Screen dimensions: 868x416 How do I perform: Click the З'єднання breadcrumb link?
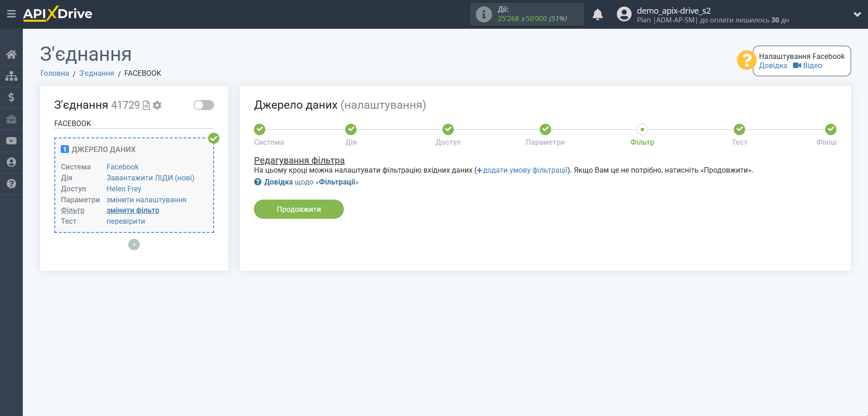(x=96, y=74)
